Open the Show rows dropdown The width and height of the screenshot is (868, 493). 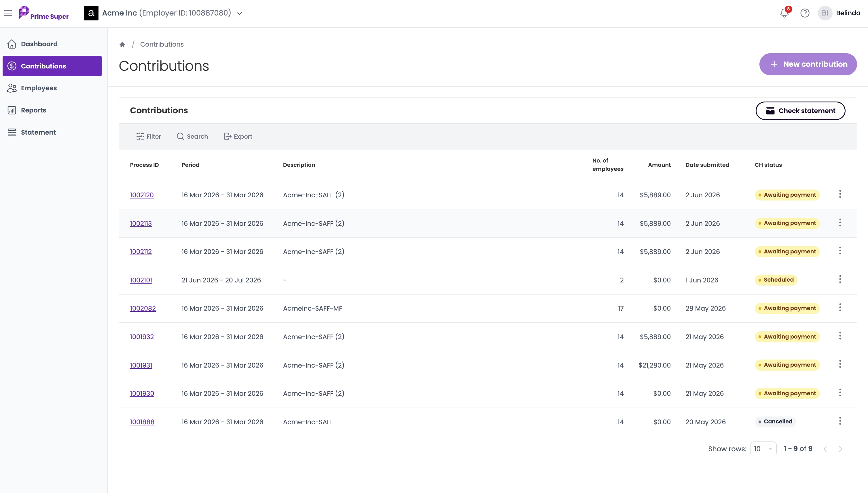click(x=763, y=449)
